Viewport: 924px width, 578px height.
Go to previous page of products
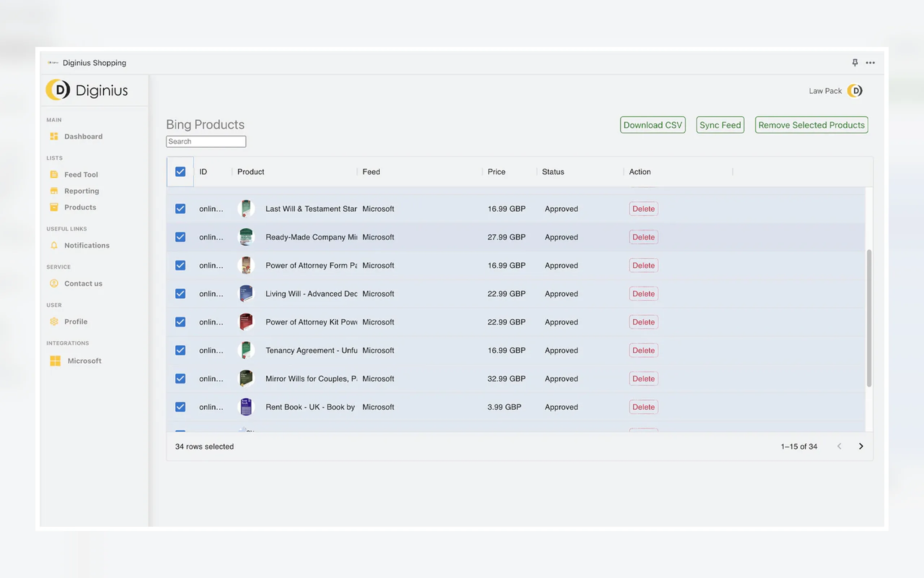pyautogui.click(x=839, y=446)
